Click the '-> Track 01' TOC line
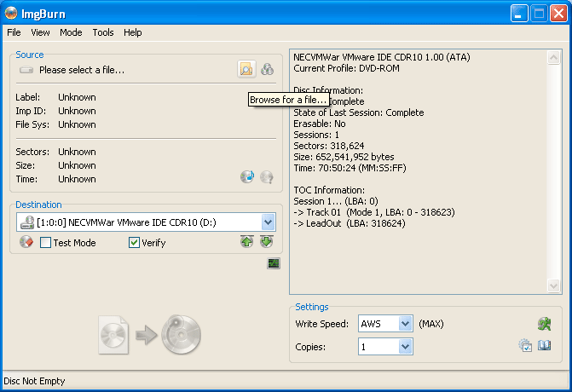The image size is (572, 392). (x=374, y=212)
